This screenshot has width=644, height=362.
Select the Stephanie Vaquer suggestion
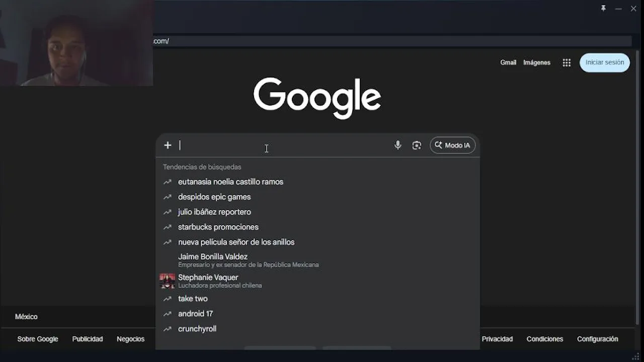317,281
